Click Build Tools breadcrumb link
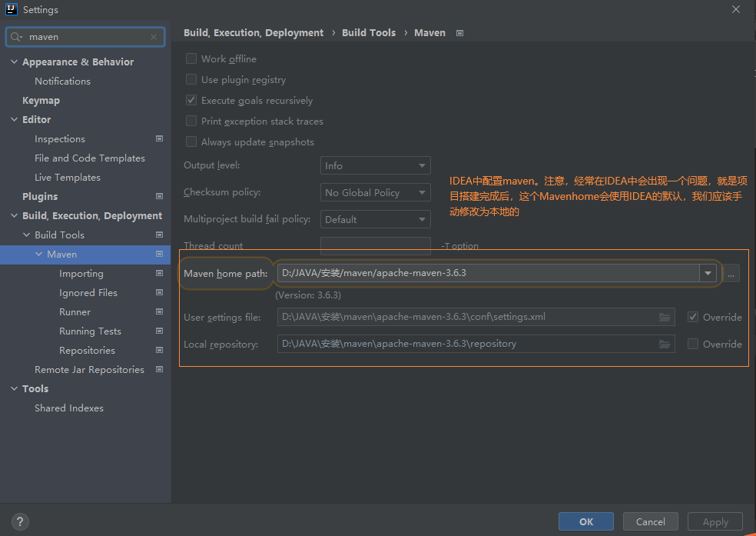The height and width of the screenshot is (536, 756). pos(369,33)
